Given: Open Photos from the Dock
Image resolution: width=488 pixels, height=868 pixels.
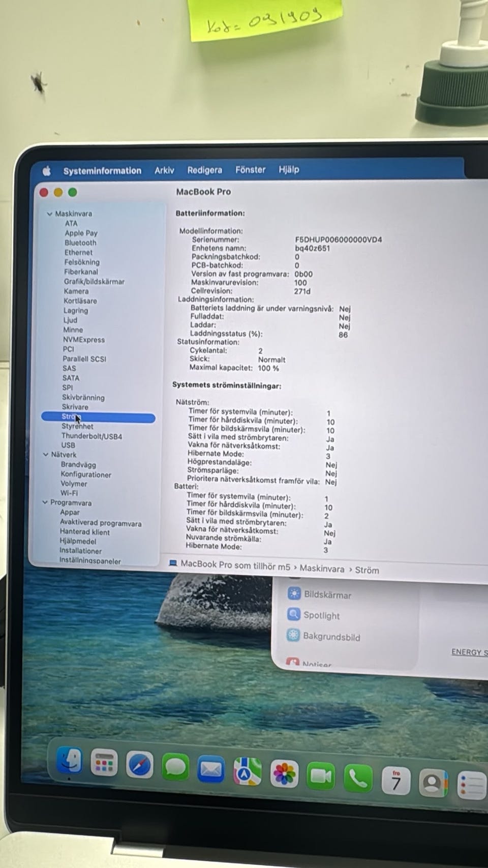Looking at the screenshot, I should (x=284, y=773).
